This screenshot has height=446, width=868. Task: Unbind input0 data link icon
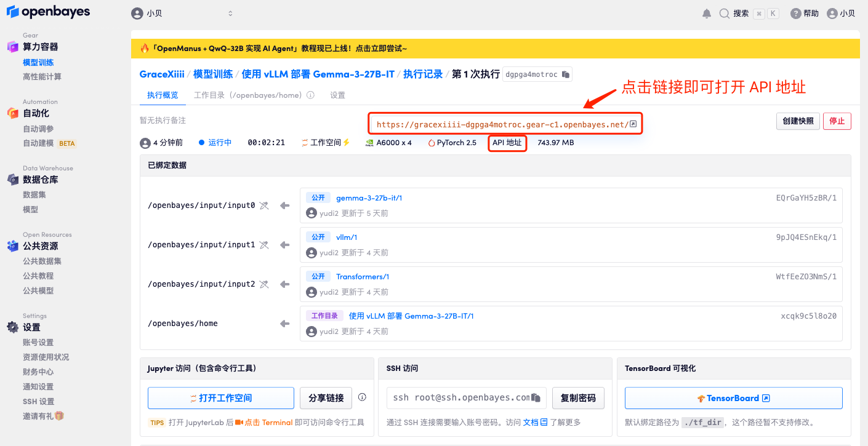pos(264,205)
